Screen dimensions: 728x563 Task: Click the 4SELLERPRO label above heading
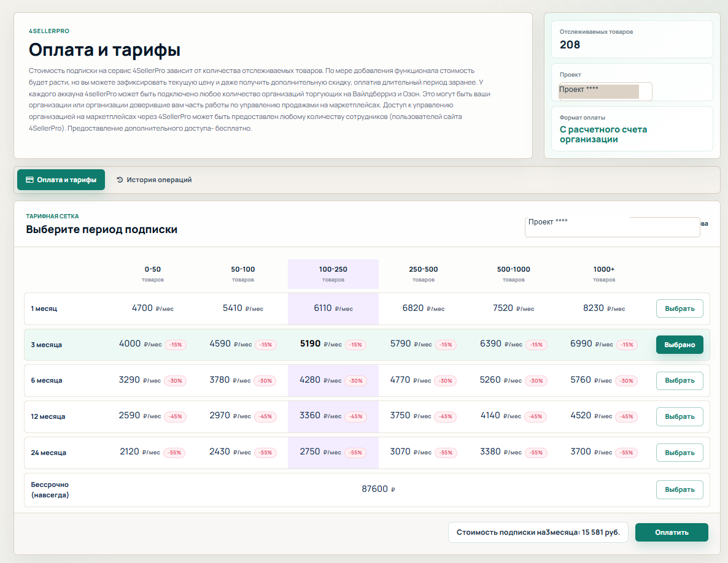coord(48,31)
